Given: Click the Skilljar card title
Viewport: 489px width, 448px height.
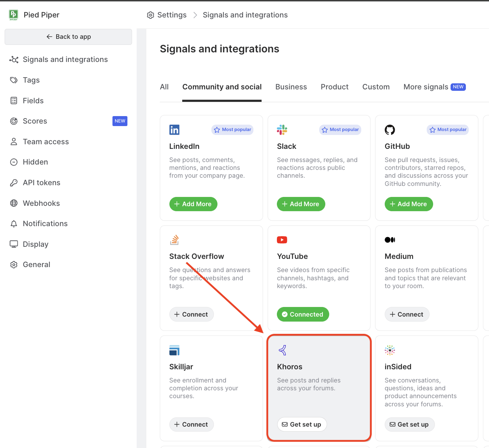Looking at the screenshot, I should (x=181, y=367).
